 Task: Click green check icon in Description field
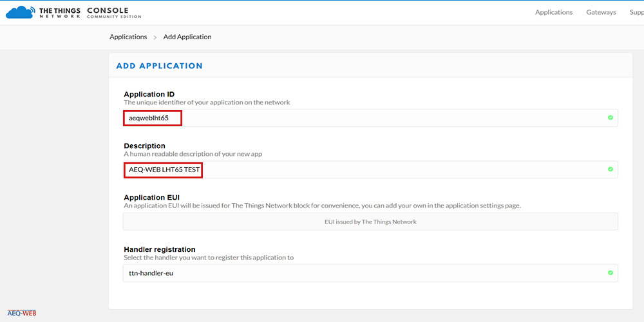611,169
